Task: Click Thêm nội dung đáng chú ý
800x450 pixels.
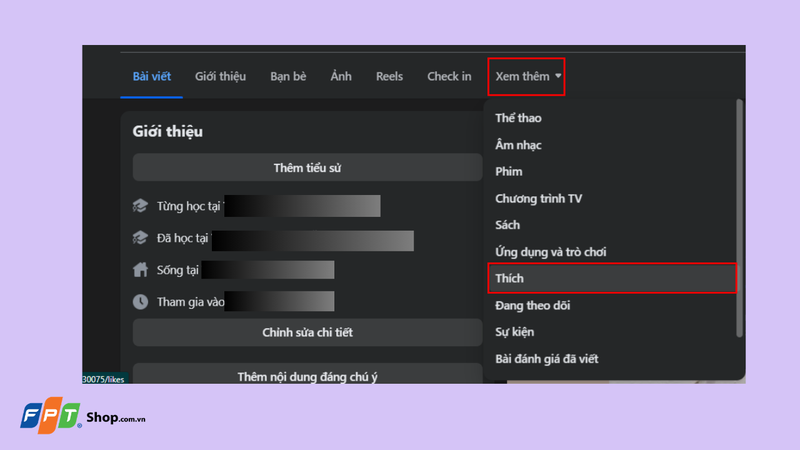Action: tap(307, 375)
